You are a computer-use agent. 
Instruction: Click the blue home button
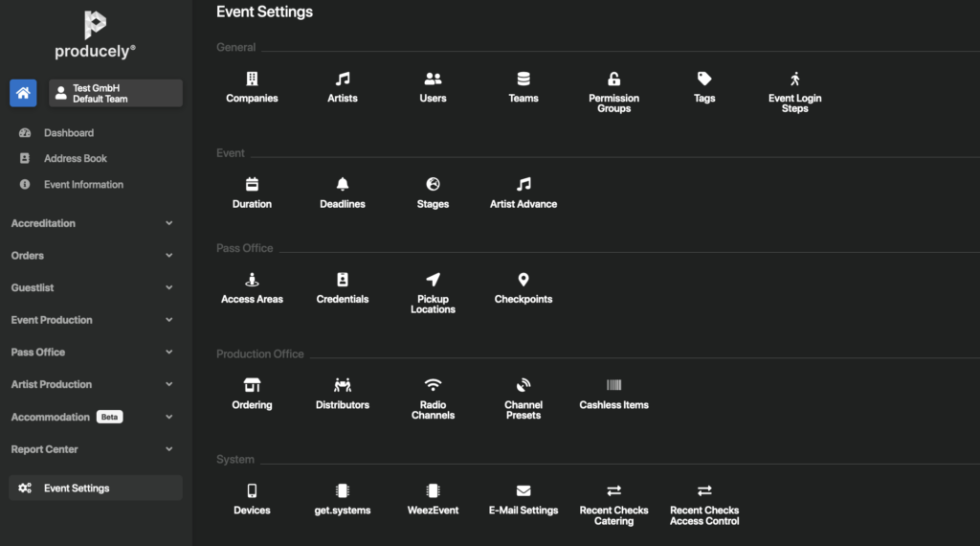point(24,93)
